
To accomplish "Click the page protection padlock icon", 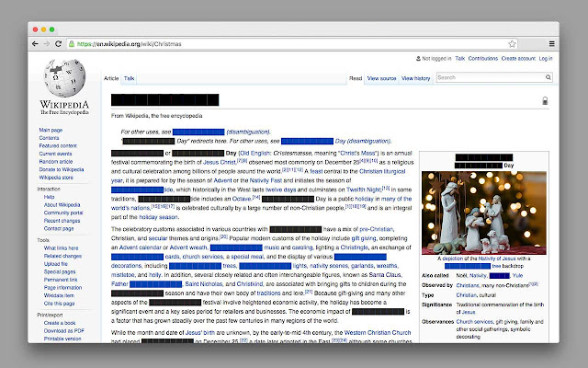I will pyautogui.click(x=545, y=100).
